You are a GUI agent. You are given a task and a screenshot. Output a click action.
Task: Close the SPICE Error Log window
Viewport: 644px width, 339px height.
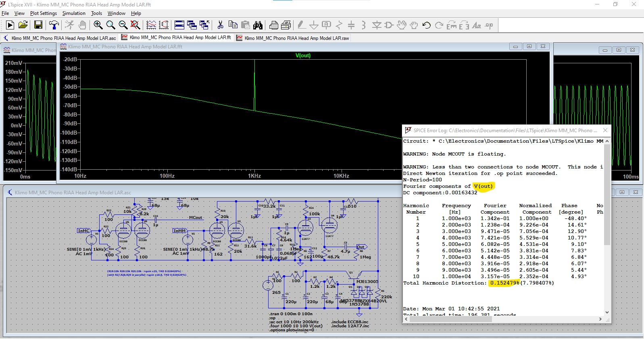pyautogui.click(x=605, y=130)
